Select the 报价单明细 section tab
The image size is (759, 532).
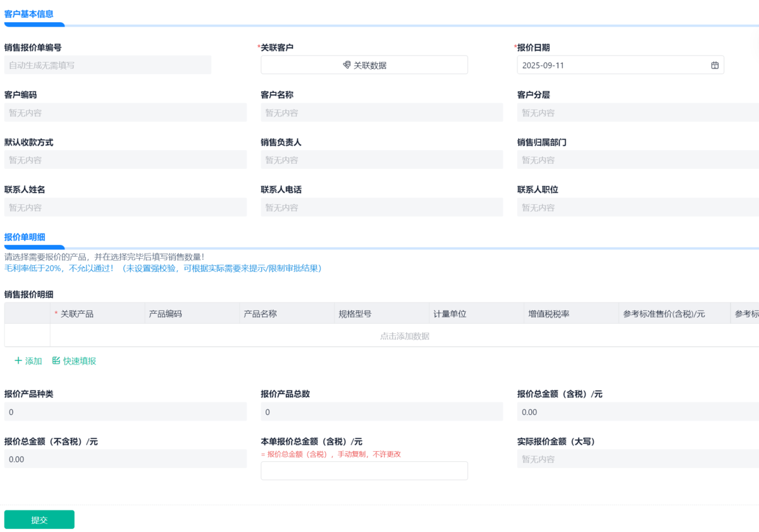25,237
